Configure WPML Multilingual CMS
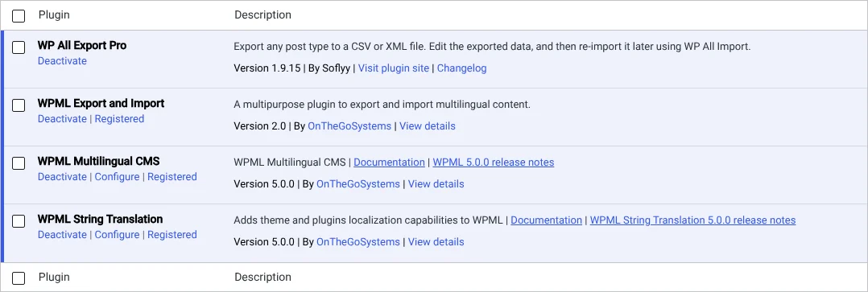 [117, 176]
